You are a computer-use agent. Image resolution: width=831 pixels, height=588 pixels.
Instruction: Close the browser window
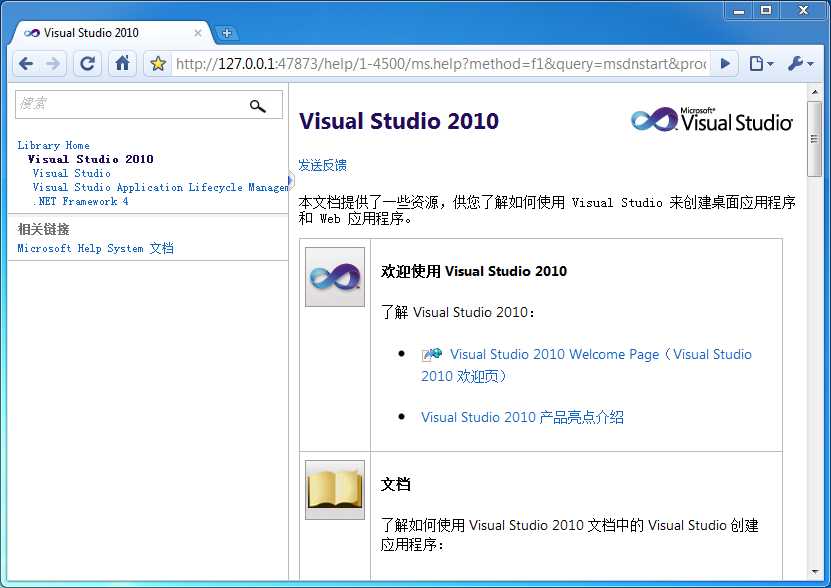803,11
